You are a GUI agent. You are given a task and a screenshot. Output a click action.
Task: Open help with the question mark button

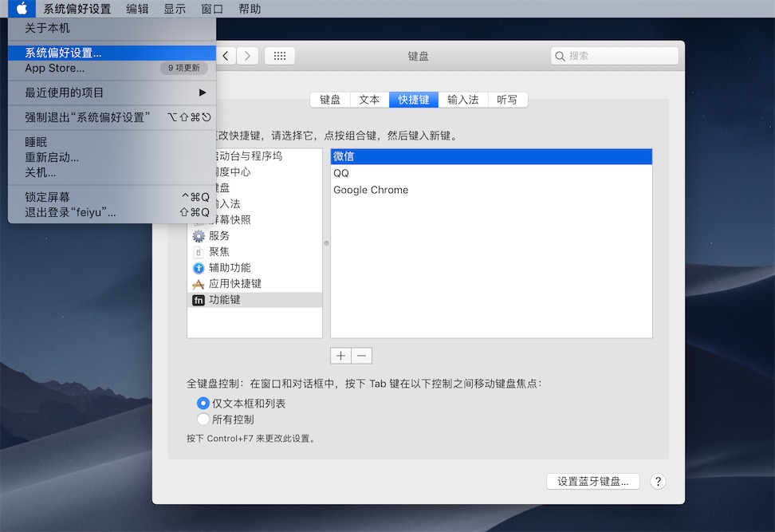point(658,481)
